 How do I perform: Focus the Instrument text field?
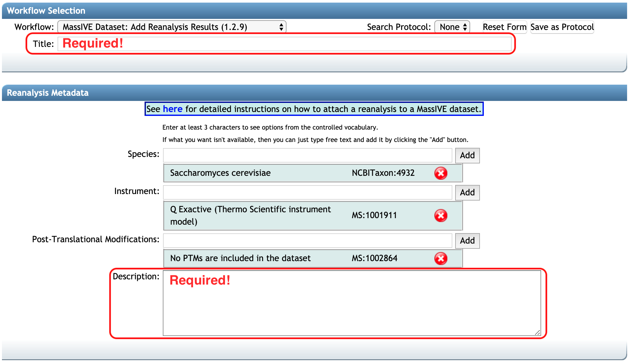[x=307, y=192]
